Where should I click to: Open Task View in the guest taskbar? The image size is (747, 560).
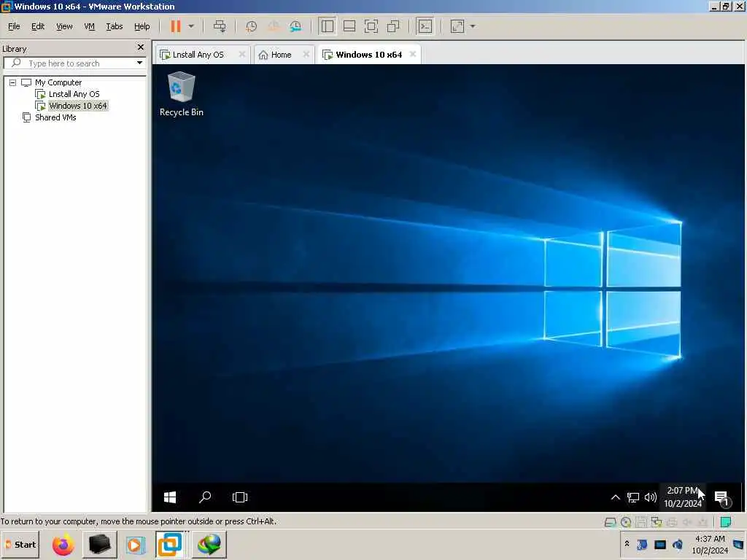pyautogui.click(x=239, y=497)
